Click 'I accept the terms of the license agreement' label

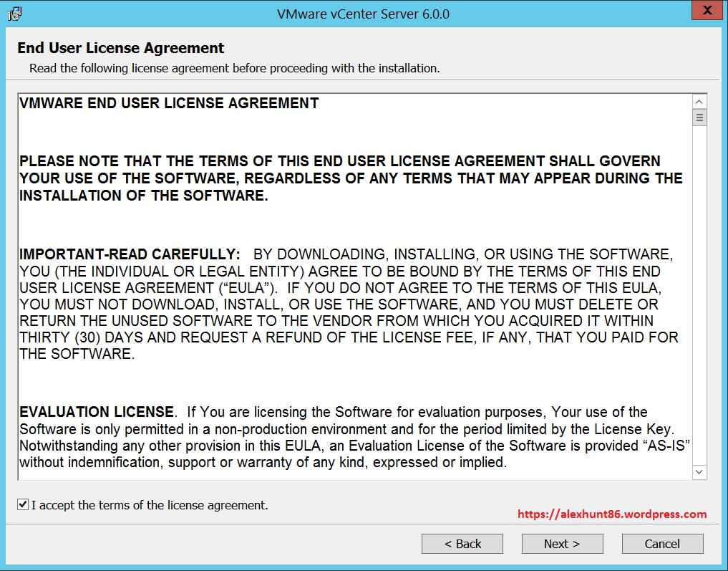pyautogui.click(x=150, y=505)
